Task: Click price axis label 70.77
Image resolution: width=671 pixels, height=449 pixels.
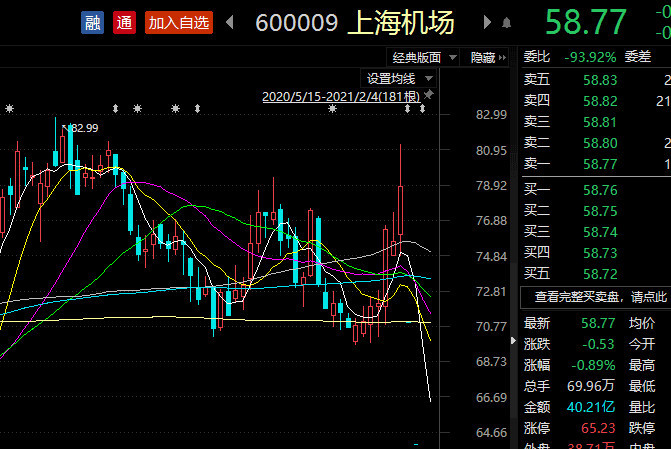Action: [491, 327]
